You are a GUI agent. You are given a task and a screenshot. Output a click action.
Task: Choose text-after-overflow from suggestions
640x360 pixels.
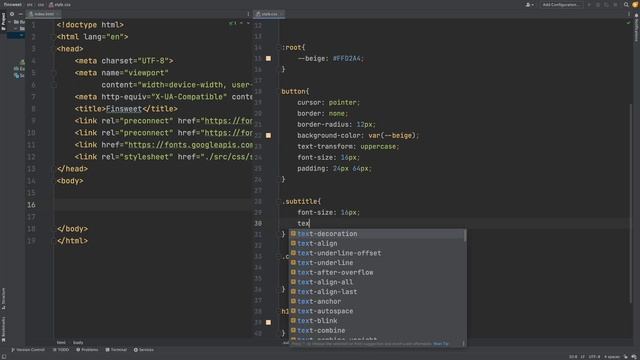(377, 273)
